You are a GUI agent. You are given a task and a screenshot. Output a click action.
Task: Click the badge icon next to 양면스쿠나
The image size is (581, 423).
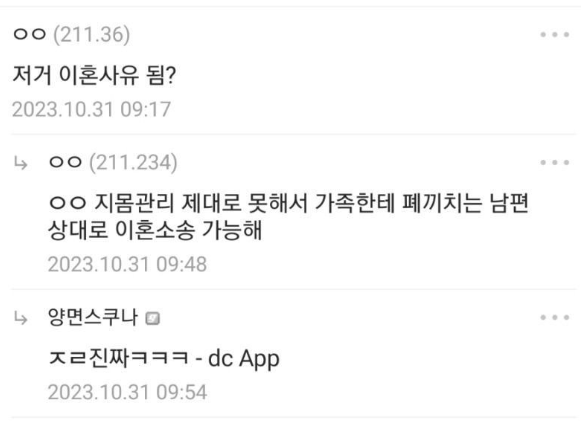(x=152, y=318)
